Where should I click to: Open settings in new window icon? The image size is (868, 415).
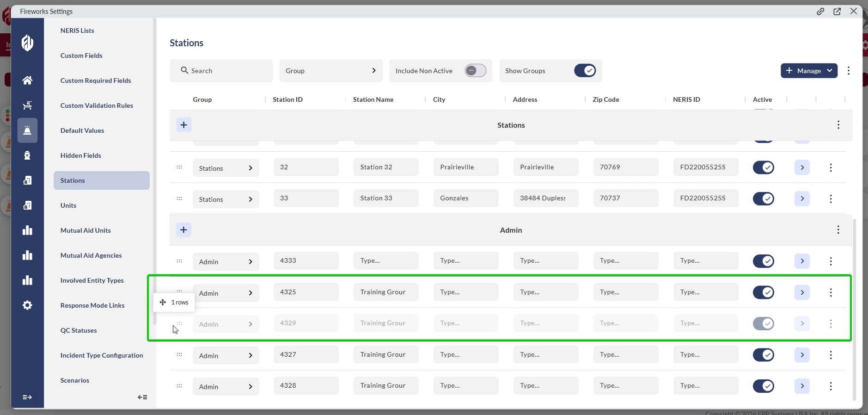(x=837, y=12)
